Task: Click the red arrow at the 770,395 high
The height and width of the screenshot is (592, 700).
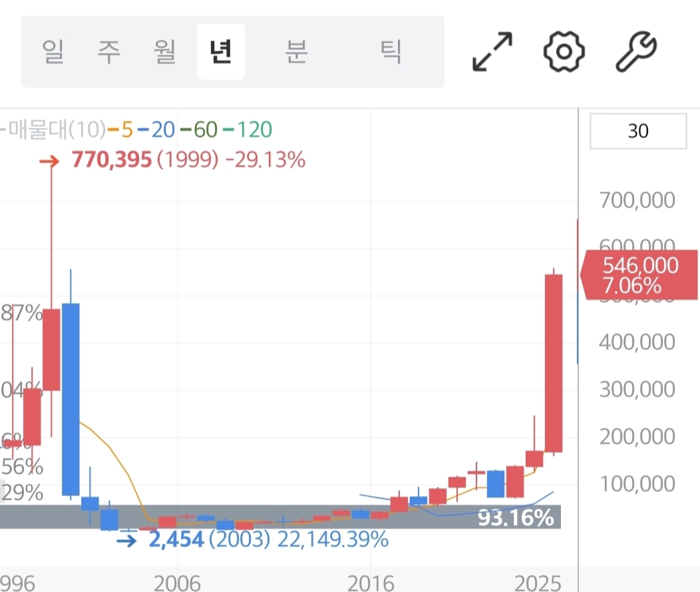Action: tap(49, 160)
